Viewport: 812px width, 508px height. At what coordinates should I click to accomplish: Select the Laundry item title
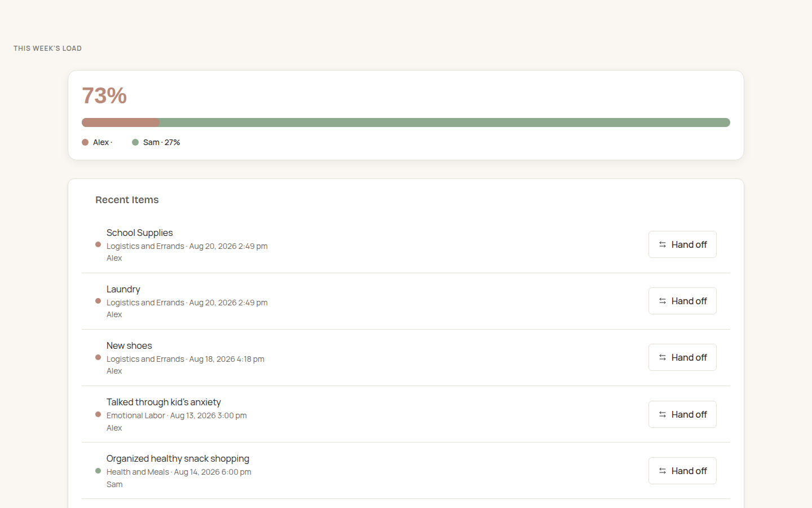pos(123,289)
